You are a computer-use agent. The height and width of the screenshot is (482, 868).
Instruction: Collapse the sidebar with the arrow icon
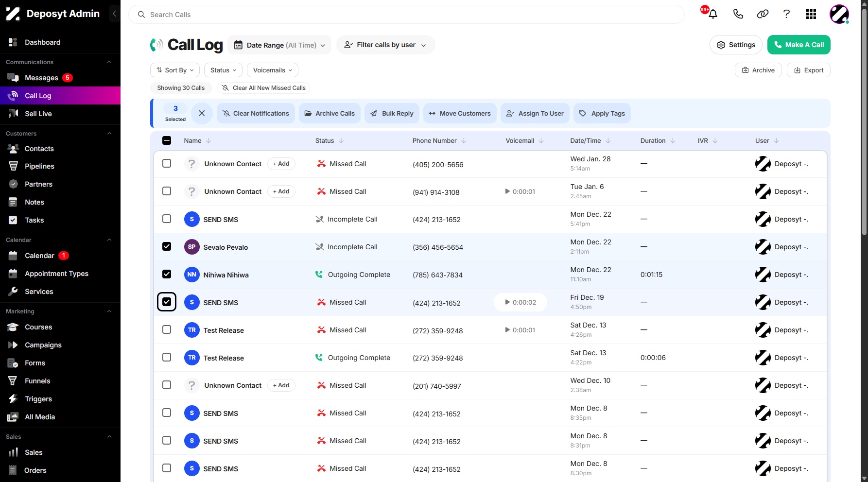click(114, 14)
